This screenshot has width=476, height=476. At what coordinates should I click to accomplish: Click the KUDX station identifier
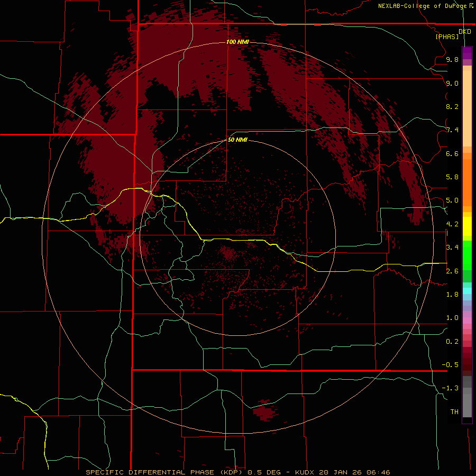click(x=305, y=472)
